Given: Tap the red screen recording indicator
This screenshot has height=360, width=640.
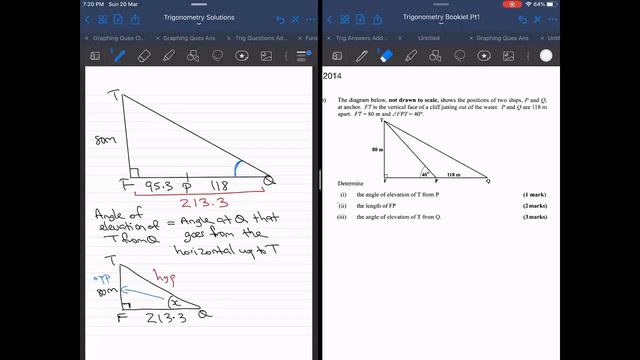Looking at the screenshot, I should tap(512, 4).
